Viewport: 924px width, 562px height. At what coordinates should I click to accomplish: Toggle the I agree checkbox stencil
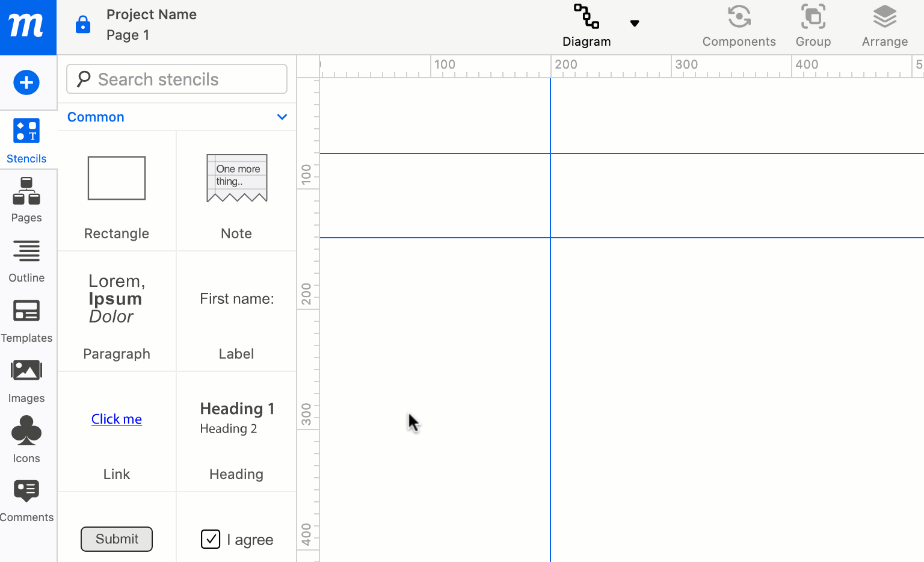pyautogui.click(x=210, y=539)
